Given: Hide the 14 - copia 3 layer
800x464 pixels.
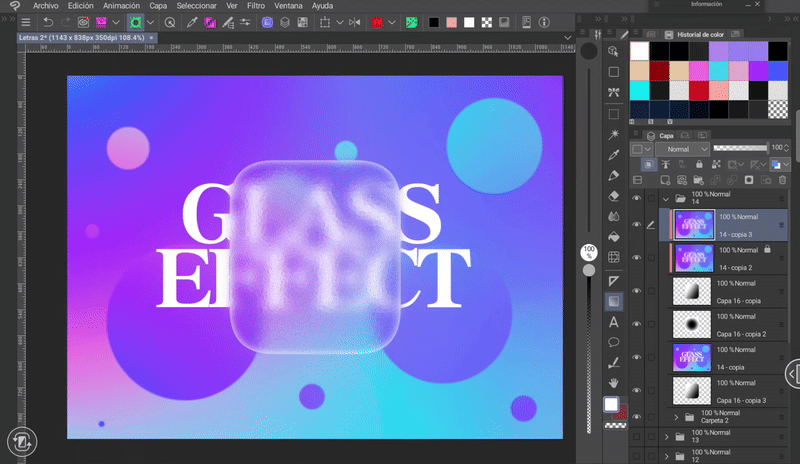Looking at the screenshot, I should 637,225.
